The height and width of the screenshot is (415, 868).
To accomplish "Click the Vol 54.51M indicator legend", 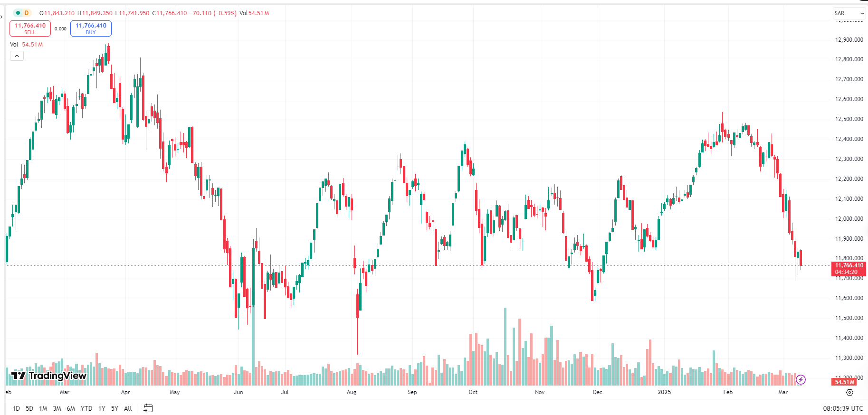I will tap(27, 45).
